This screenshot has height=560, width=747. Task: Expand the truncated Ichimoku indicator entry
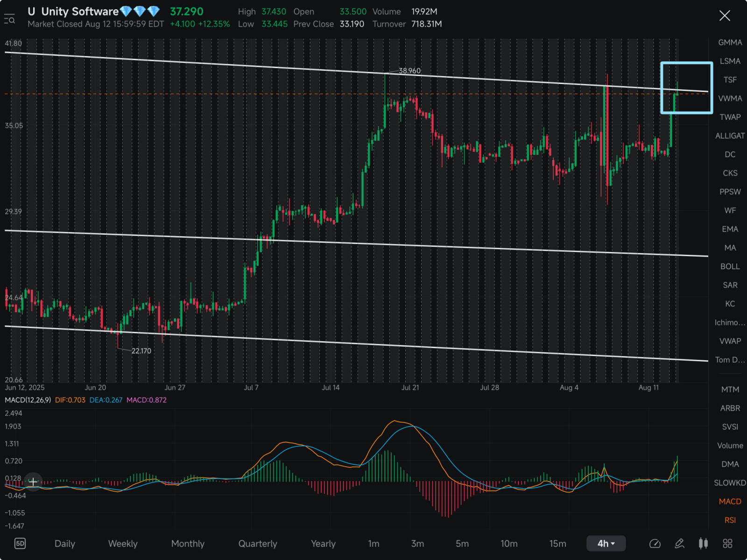(x=730, y=322)
